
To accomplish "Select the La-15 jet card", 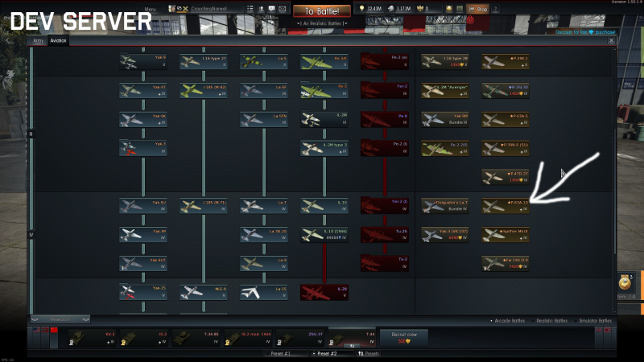I will pos(264,292).
